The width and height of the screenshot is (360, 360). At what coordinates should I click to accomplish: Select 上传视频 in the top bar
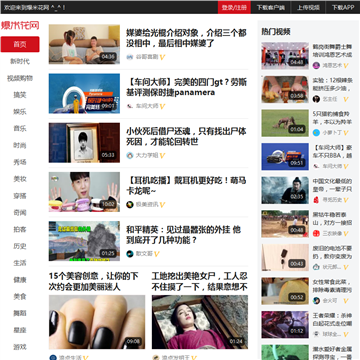[309, 7]
